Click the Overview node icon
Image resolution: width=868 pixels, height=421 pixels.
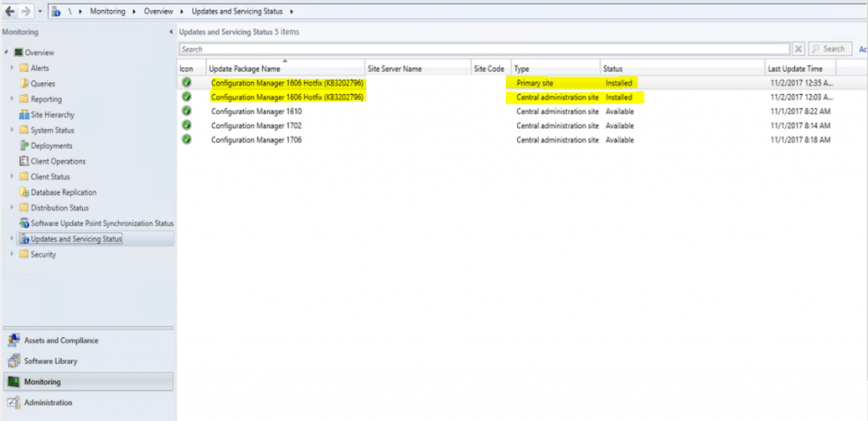[x=19, y=53]
